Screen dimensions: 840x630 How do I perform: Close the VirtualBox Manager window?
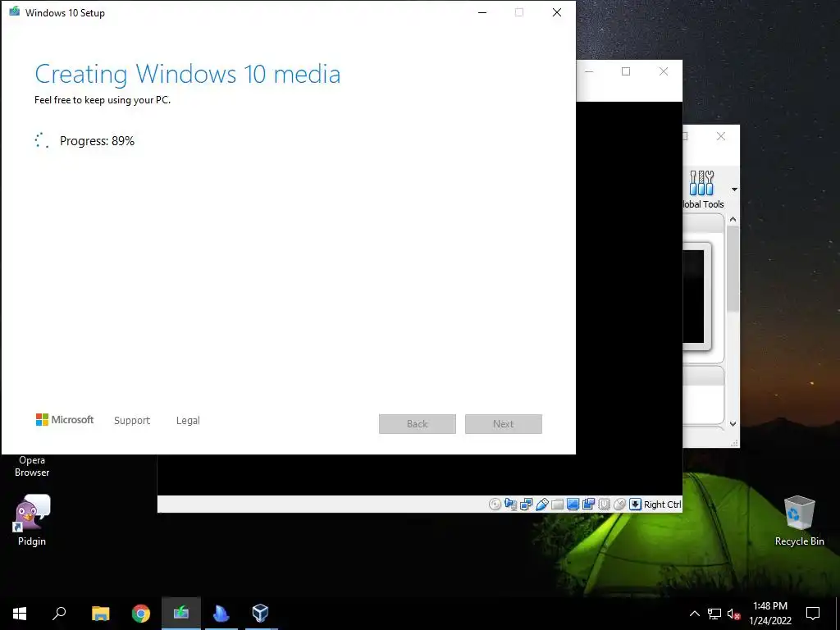coord(721,136)
